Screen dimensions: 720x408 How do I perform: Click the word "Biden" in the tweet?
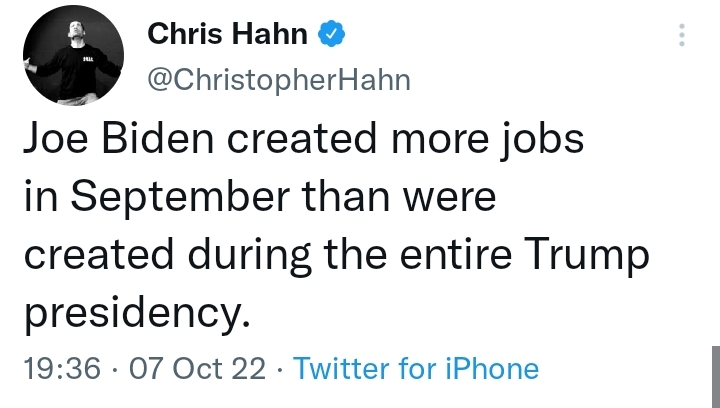pyautogui.click(x=158, y=139)
